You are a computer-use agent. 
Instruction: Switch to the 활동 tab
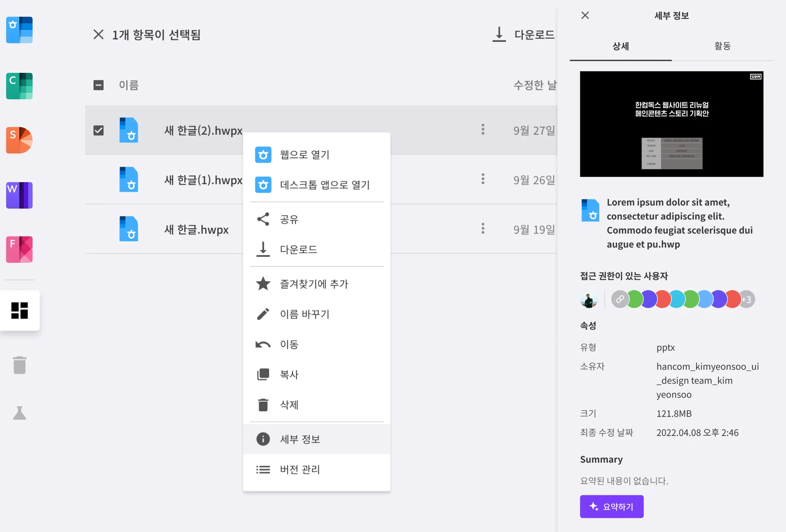pyautogui.click(x=722, y=46)
